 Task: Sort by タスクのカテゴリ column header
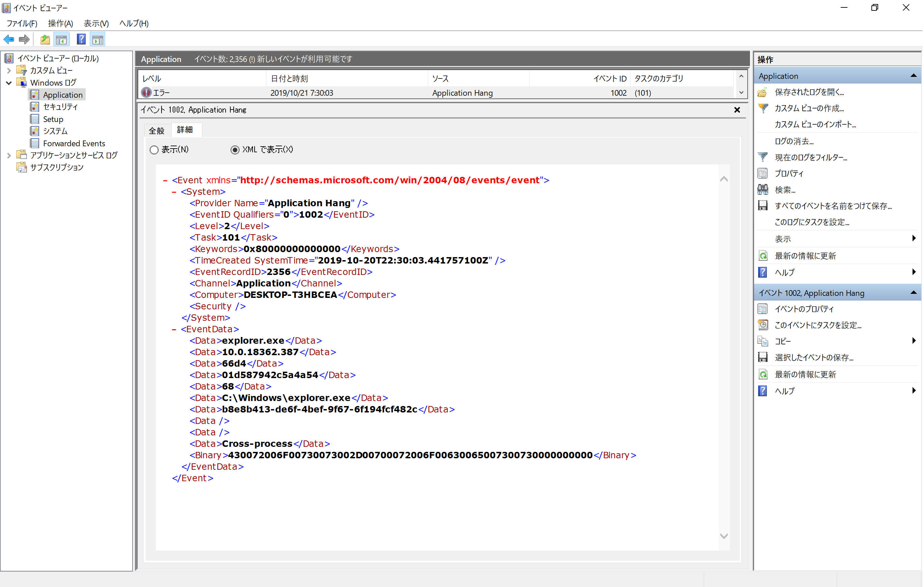682,79
